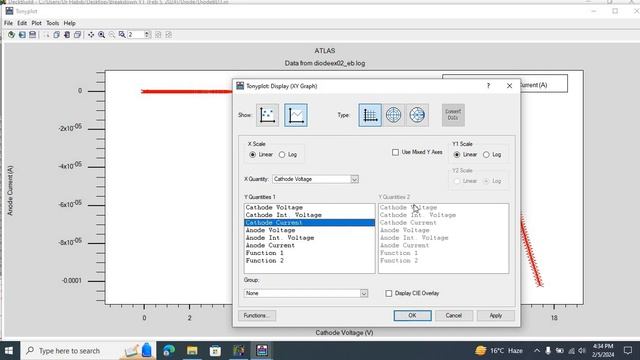Click the first toolbar icon in Tonyplot

tap(11, 35)
